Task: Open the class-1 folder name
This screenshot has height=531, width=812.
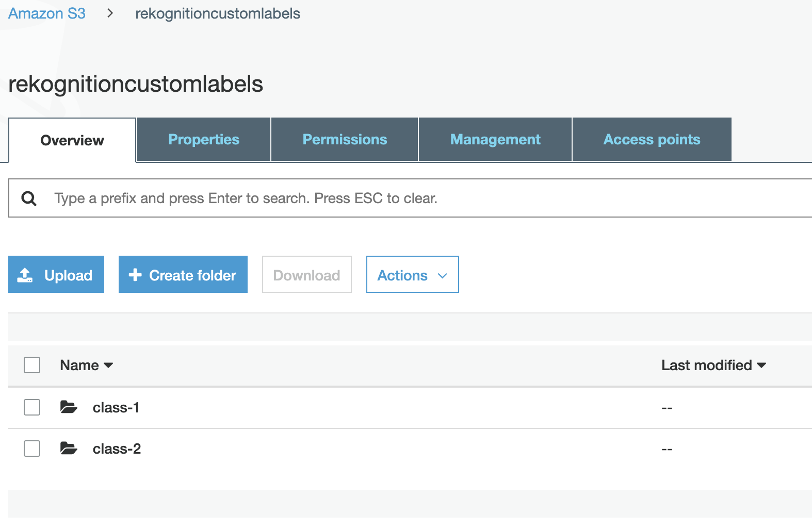Action: 116,408
